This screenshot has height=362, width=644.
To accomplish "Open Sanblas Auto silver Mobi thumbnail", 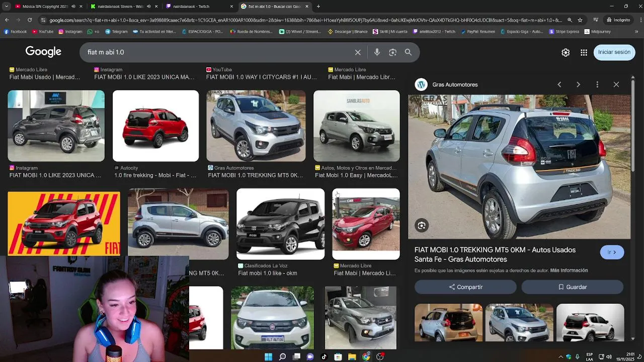I will (x=356, y=126).
